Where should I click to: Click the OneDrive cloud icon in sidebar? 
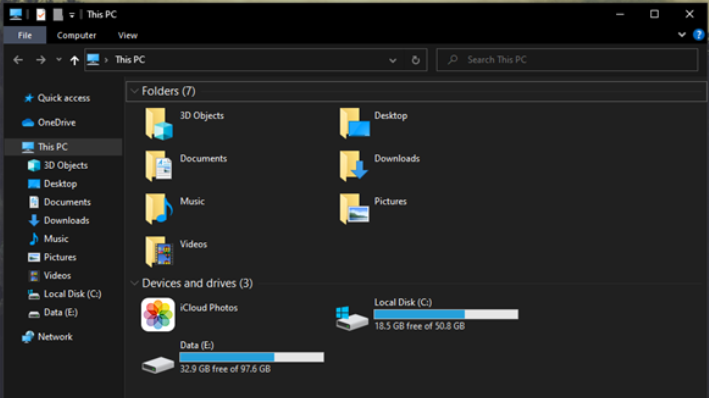click(x=28, y=123)
